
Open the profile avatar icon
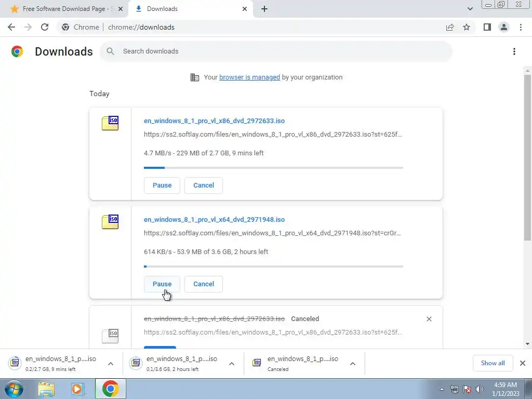point(504,27)
